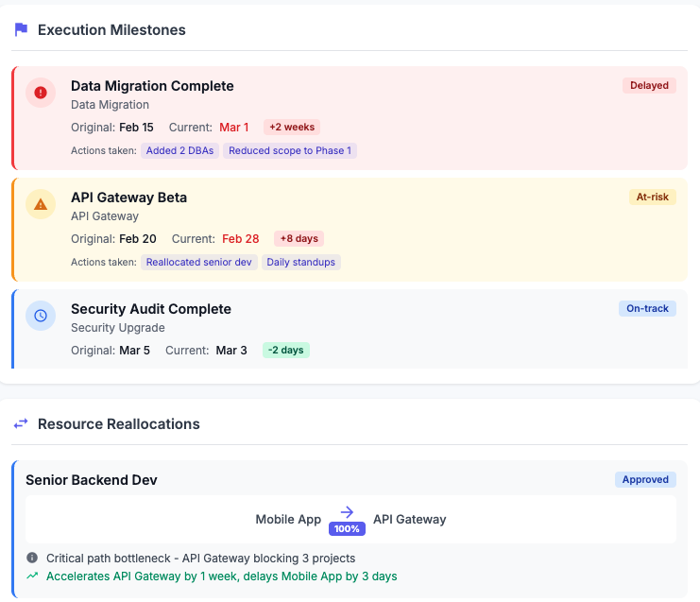Click the -2 days green badge
This screenshot has height=602, width=700.
pos(286,350)
